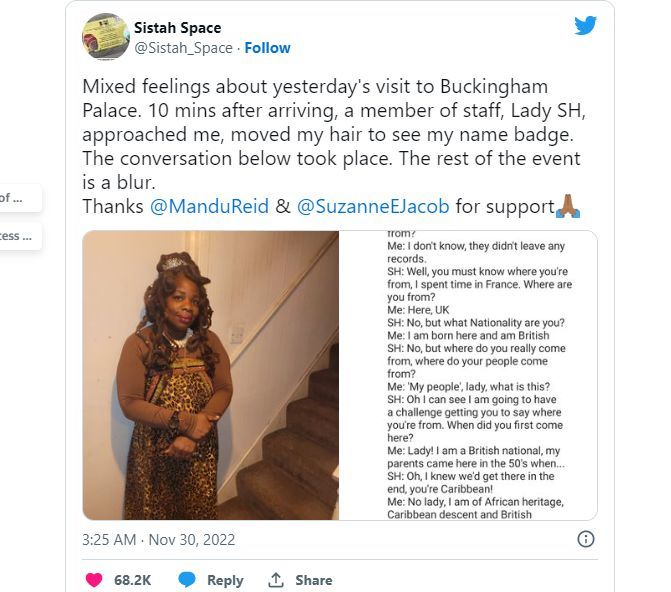
Task: Open the woman on staircase photo
Action: click(211, 375)
